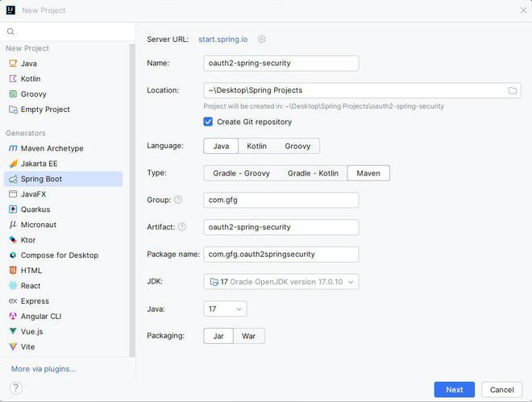Click the folder browse icon in Location
Viewport: 532px width, 402px height.
[513, 90]
